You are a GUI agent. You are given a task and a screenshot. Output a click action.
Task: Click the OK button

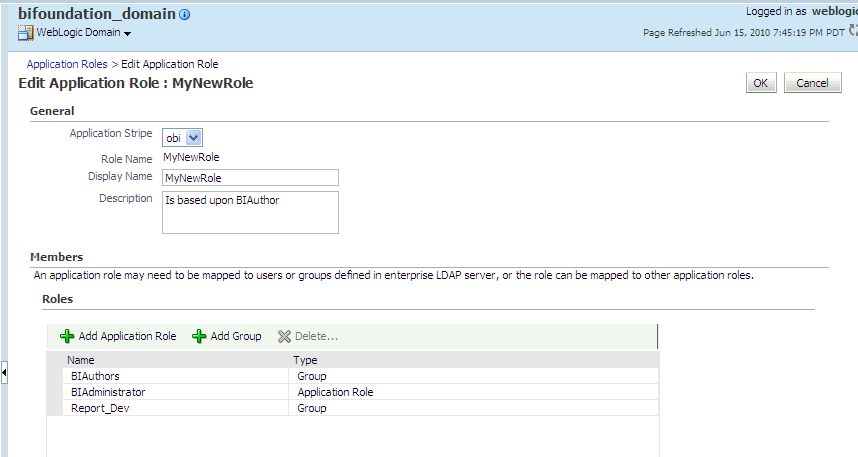pyautogui.click(x=761, y=83)
